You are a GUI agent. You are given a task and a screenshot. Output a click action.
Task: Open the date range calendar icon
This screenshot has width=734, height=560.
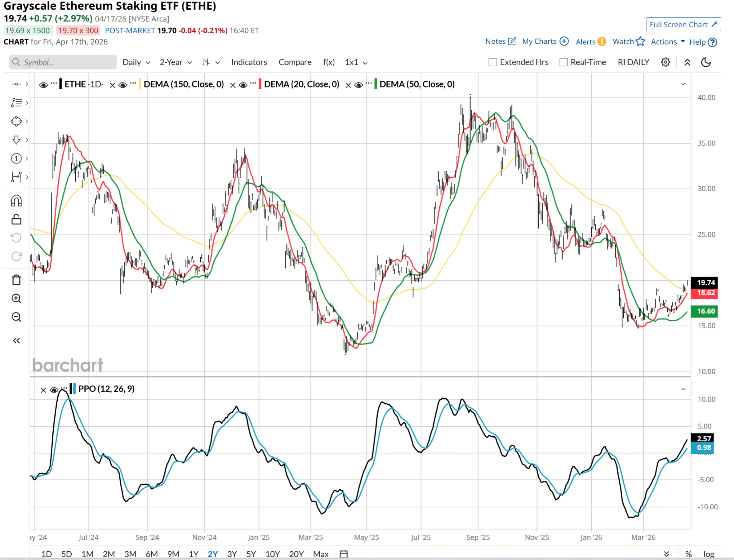[x=343, y=554]
